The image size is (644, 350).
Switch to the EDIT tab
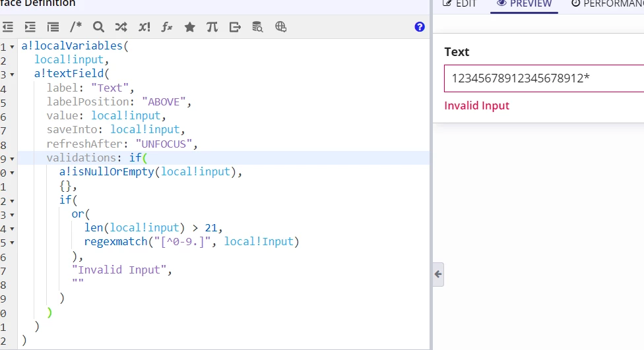(460, 4)
